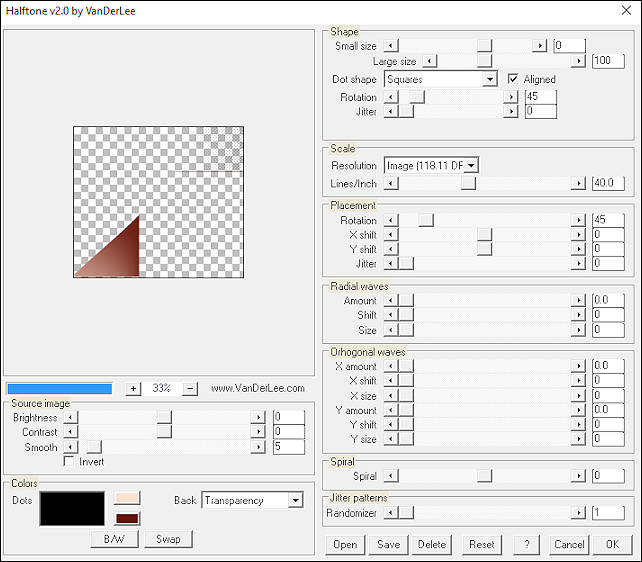Visit the www.VanDerLee.com link
Screen dimensions: 642x562
tap(258, 388)
